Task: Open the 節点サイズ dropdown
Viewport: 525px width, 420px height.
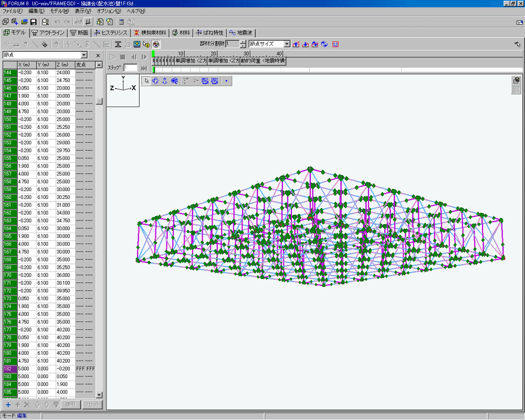Action: click(287, 44)
